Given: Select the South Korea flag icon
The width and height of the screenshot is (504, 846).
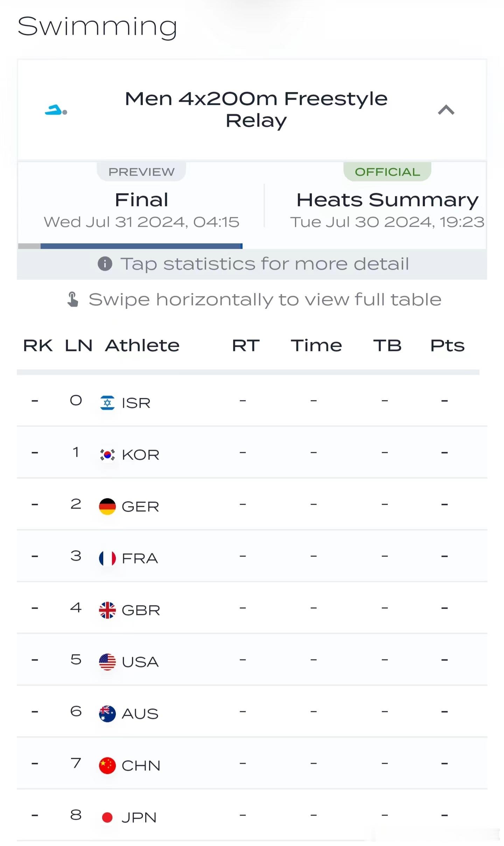Looking at the screenshot, I should (107, 454).
